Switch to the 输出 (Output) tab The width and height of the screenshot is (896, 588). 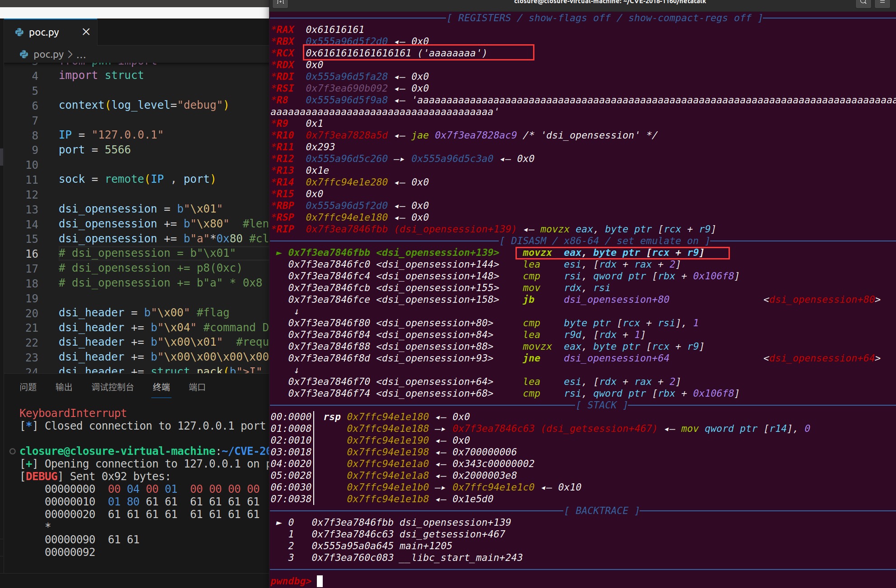coord(64,387)
